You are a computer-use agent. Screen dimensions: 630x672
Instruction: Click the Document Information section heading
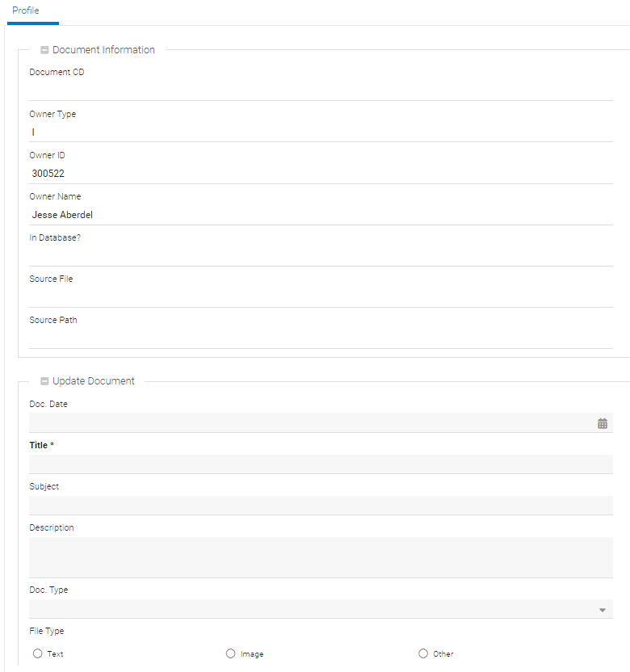pyautogui.click(x=103, y=50)
